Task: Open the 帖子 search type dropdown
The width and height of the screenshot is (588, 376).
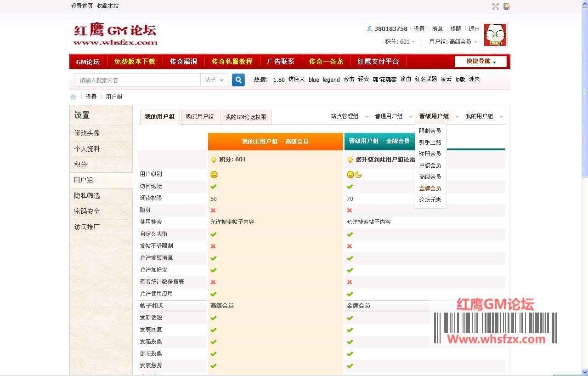Action: 214,80
